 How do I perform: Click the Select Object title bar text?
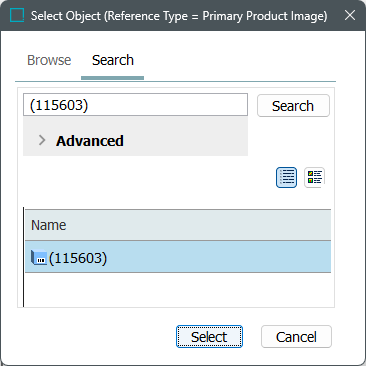coord(179,16)
